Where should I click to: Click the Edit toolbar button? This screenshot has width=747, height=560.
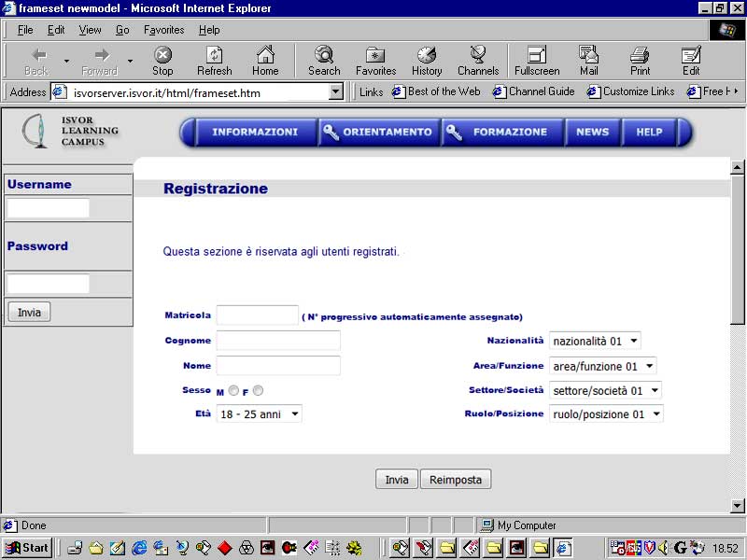(x=691, y=61)
